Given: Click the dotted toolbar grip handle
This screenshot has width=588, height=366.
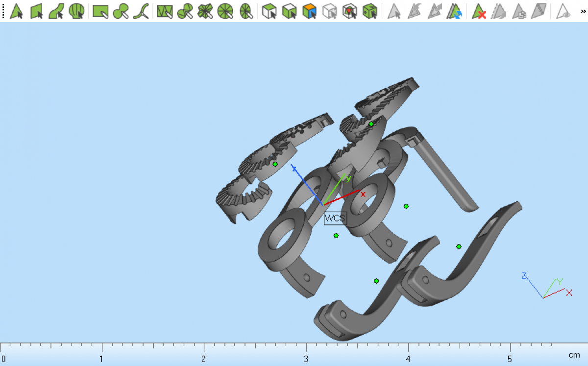Looking at the screenshot, I should tap(3, 11).
